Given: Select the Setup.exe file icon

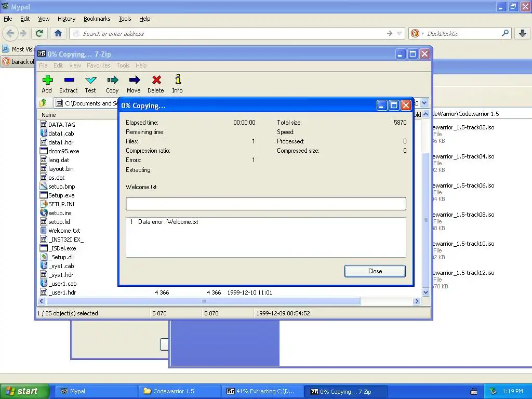Looking at the screenshot, I should tap(44, 195).
